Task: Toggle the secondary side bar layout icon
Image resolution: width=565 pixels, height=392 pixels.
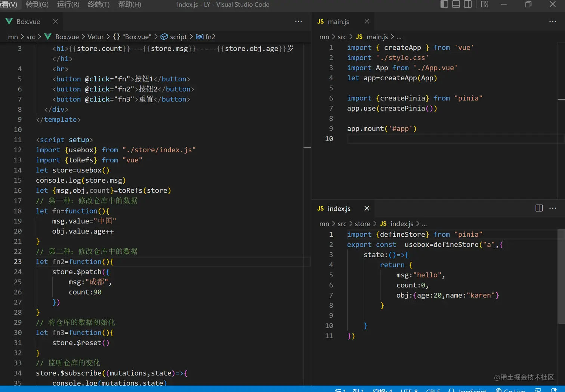Action: coord(468,4)
